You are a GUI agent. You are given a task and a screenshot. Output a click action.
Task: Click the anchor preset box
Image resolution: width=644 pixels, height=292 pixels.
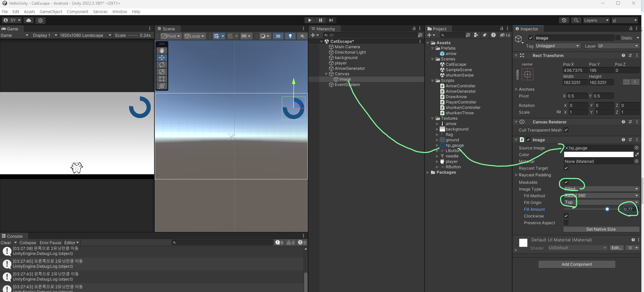pos(528,74)
